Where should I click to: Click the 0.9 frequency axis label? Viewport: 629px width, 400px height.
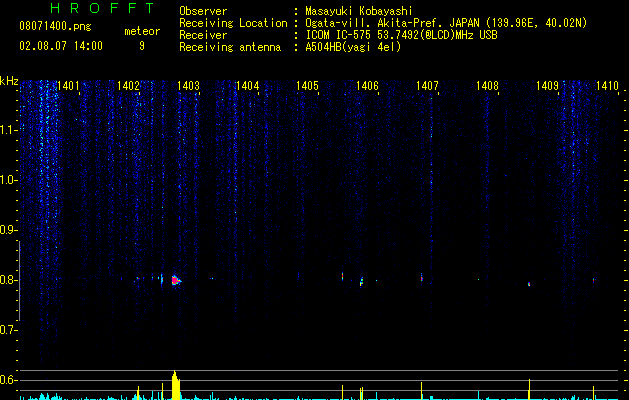click(8, 230)
